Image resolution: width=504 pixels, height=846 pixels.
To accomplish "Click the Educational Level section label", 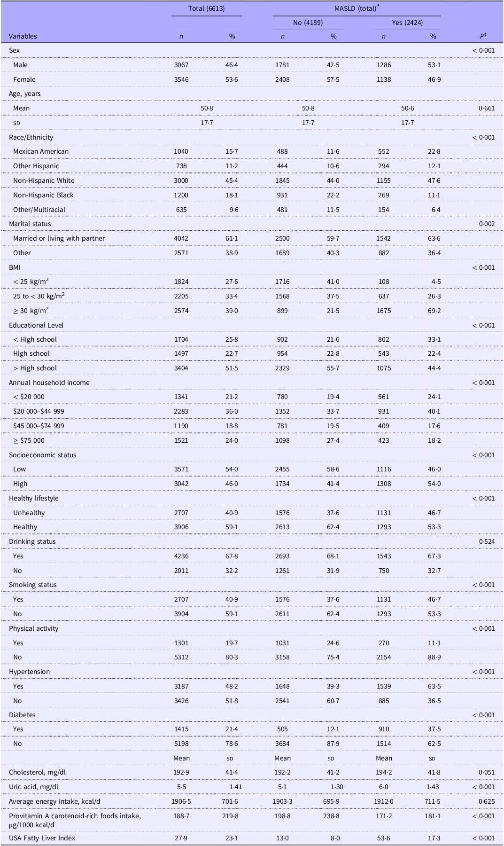I will tap(37, 325).
